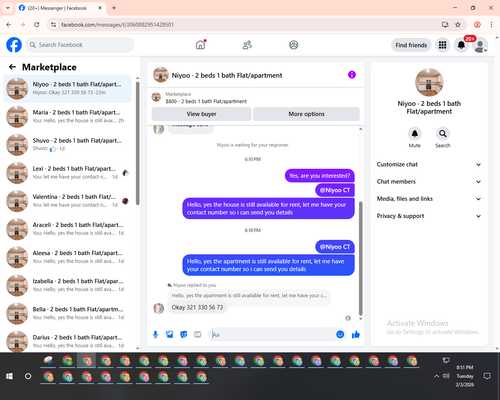Screen dimensions: 500x400
Task: Open the Windows notification center
Action: click(487, 376)
